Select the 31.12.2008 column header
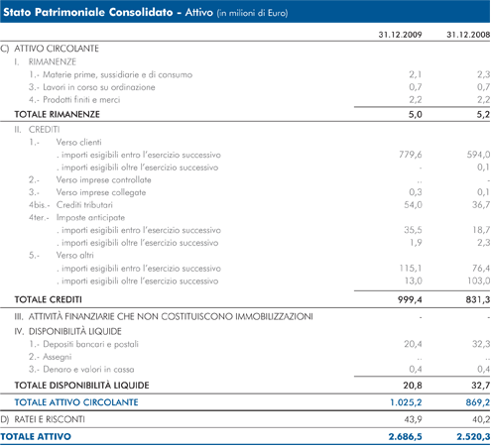The image size is (491, 448). click(x=468, y=35)
